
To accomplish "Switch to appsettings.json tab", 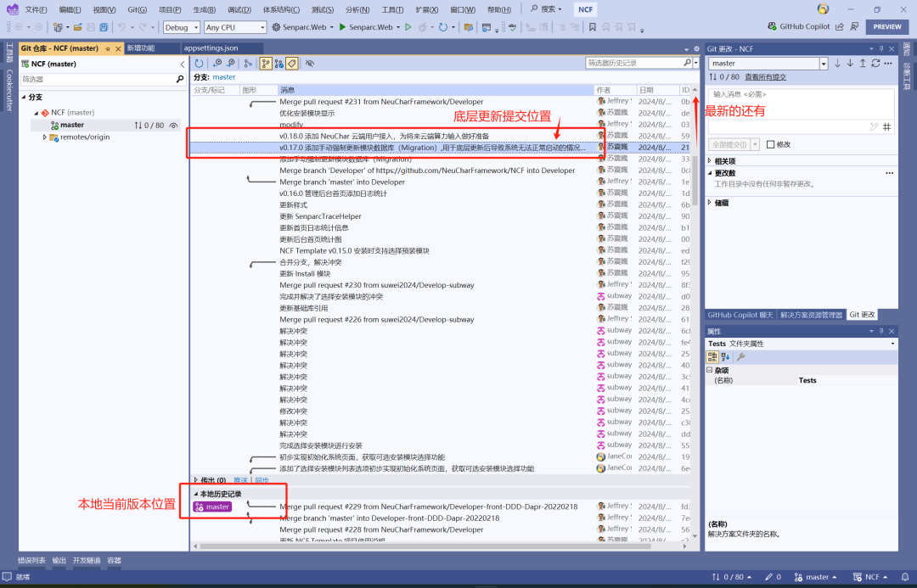I will point(211,48).
